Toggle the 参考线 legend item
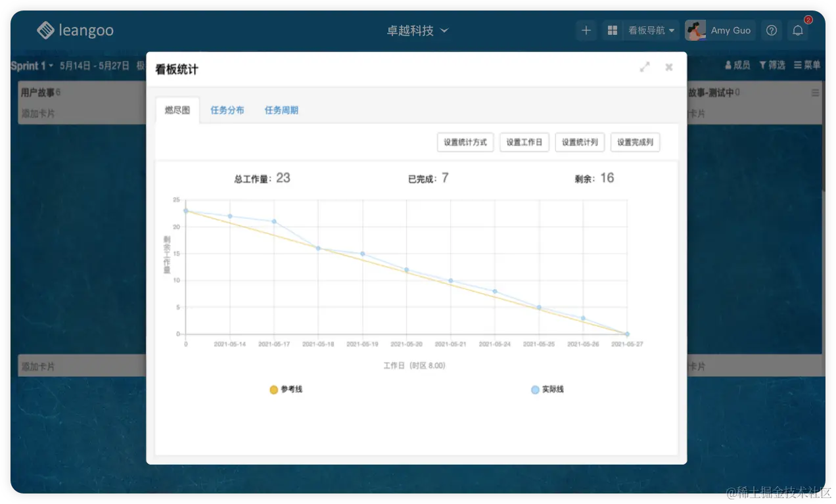836x504 pixels. coord(286,390)
